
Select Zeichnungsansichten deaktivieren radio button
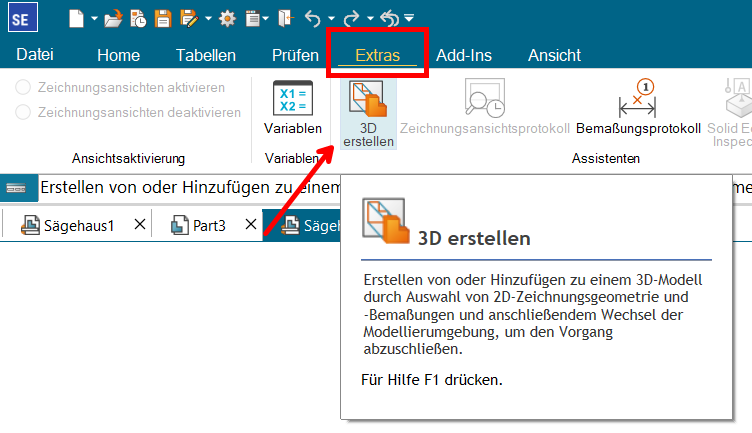tap(23, 112)
